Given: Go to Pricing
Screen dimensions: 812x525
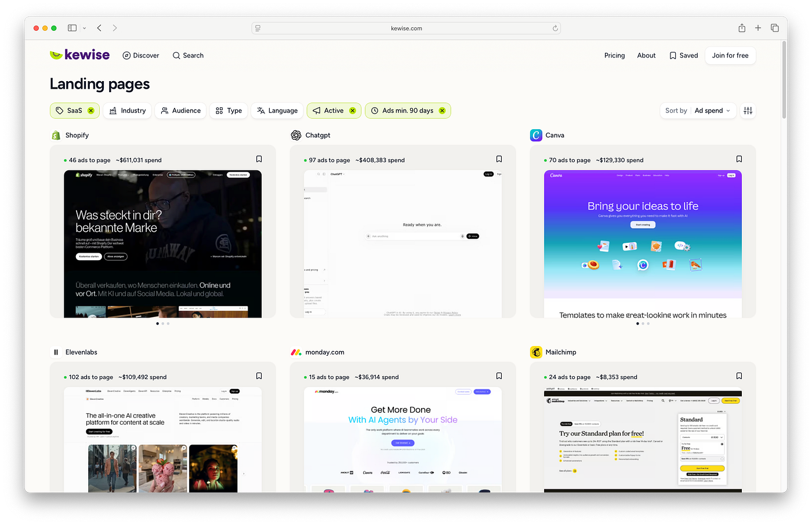Looking at the screenshot, I should tap(614, 56).
